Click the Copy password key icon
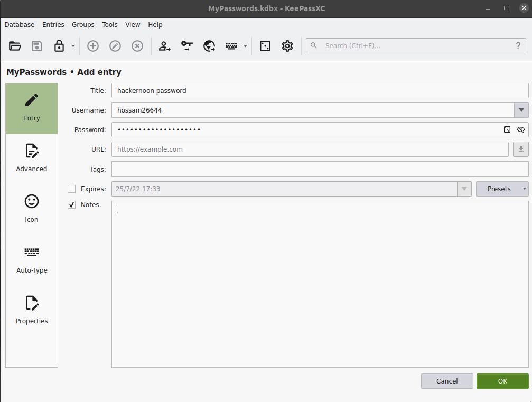The height and width of the screenshot is (402, 532). (x=187, y=46)
